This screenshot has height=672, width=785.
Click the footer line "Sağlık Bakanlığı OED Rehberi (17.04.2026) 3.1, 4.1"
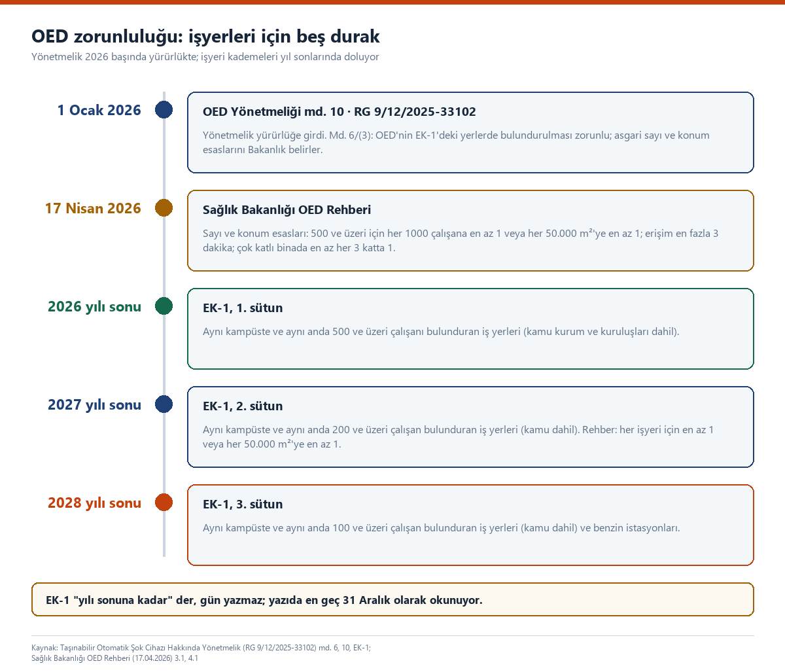114,658
